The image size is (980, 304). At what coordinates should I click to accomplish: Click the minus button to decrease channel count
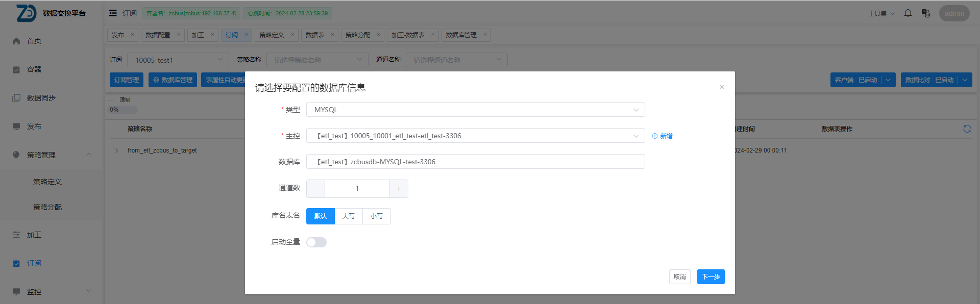point(315,189)
